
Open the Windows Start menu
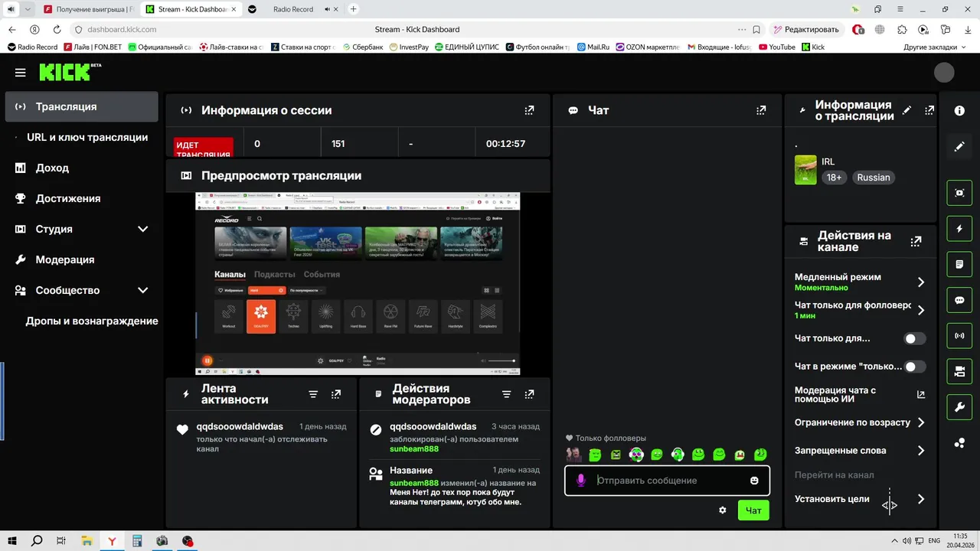[x=12, y=541]
